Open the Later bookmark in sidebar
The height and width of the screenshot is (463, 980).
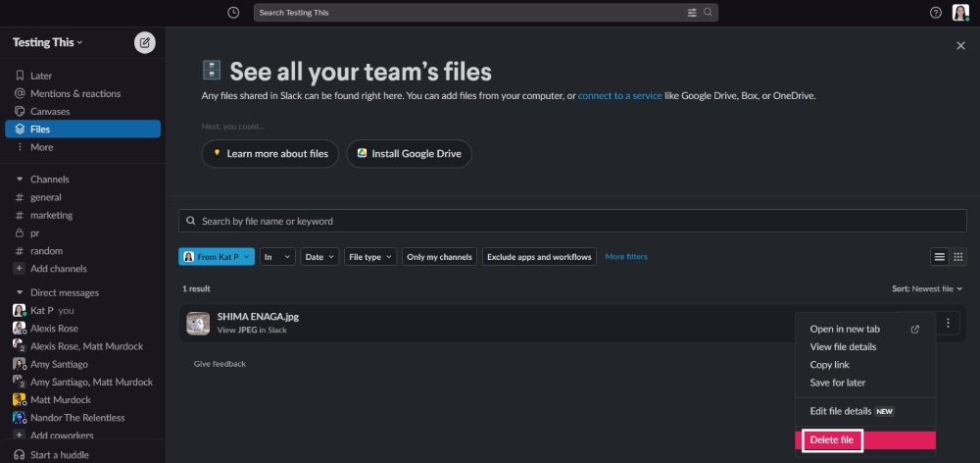tap(41, 76)
